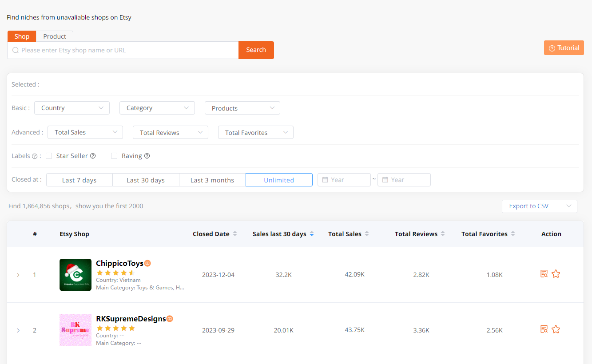Open the Category filter dropdown

pos(157,108)
